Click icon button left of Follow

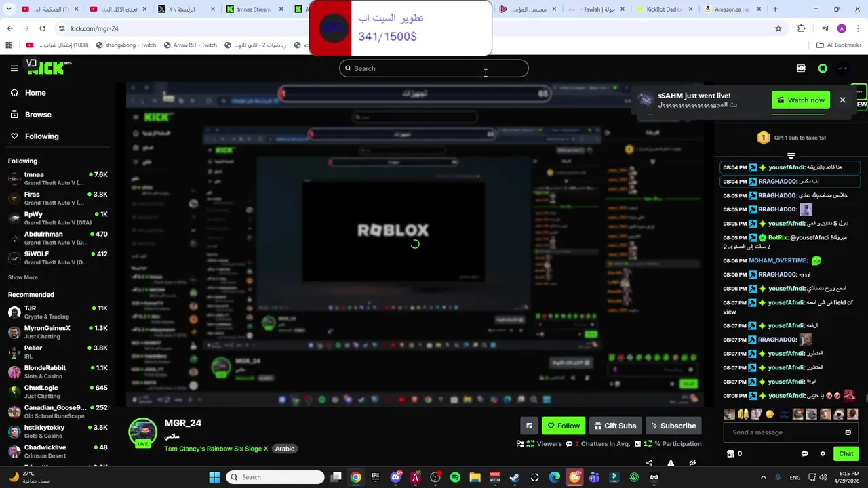[x=529, y=426]
